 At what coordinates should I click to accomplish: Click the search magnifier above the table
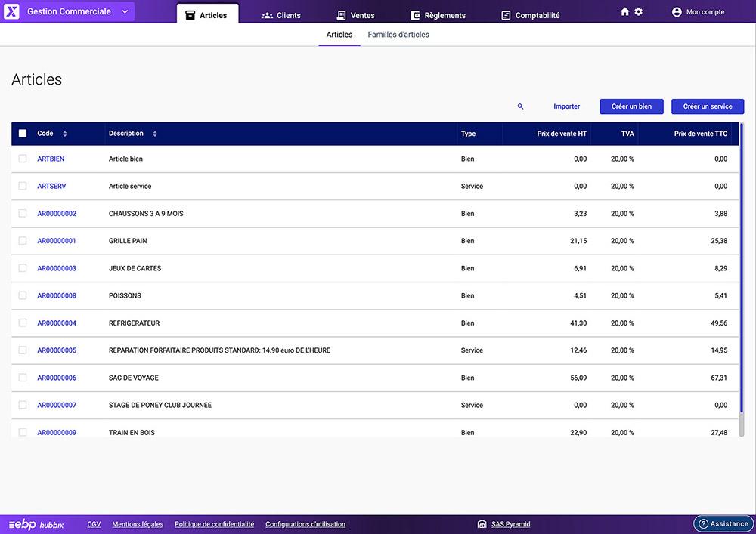pyautogui.click(x=520, y=106)
